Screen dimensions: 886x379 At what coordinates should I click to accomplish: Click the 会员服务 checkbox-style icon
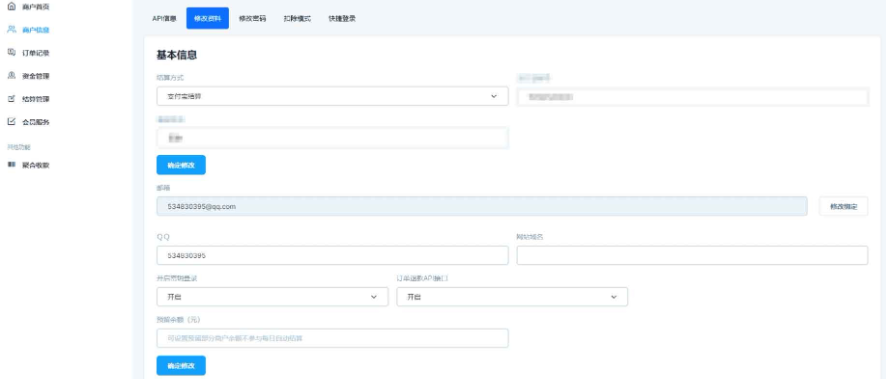pyautogui.click(x=11, y=121)
